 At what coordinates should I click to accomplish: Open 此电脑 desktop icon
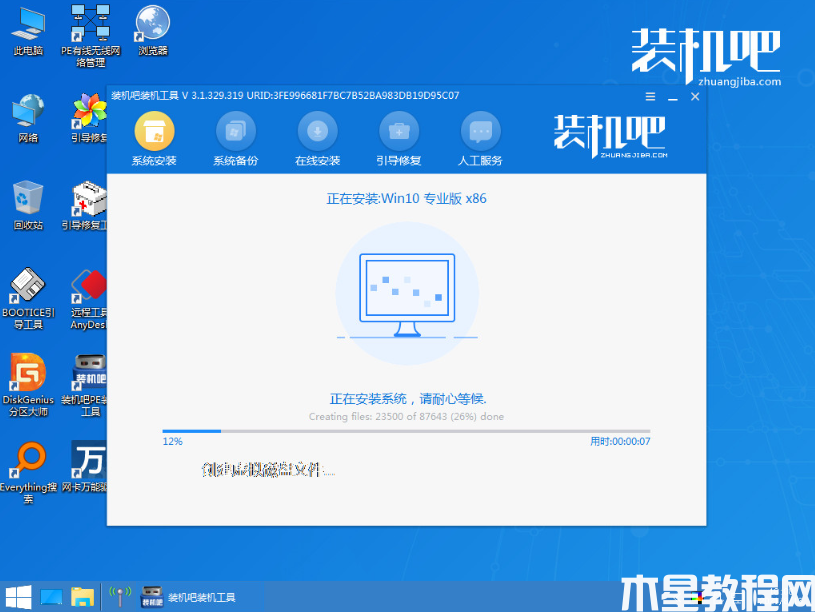click(x=28, y=31)
